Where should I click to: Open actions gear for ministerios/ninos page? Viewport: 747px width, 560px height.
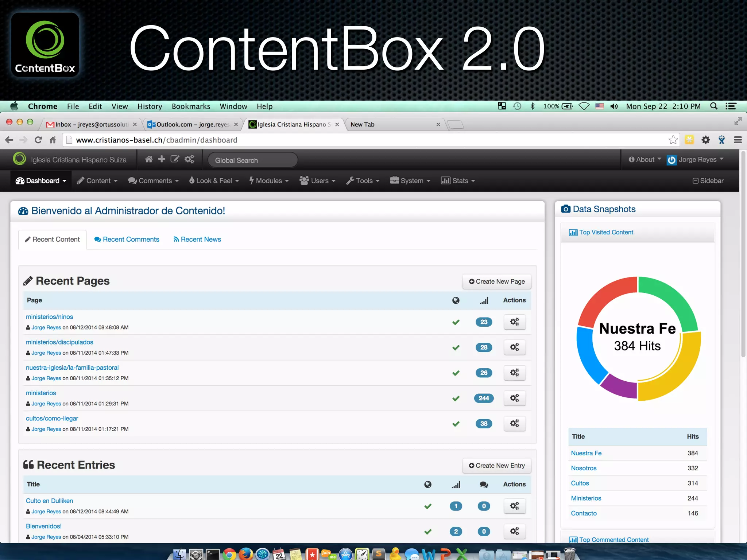514,322
